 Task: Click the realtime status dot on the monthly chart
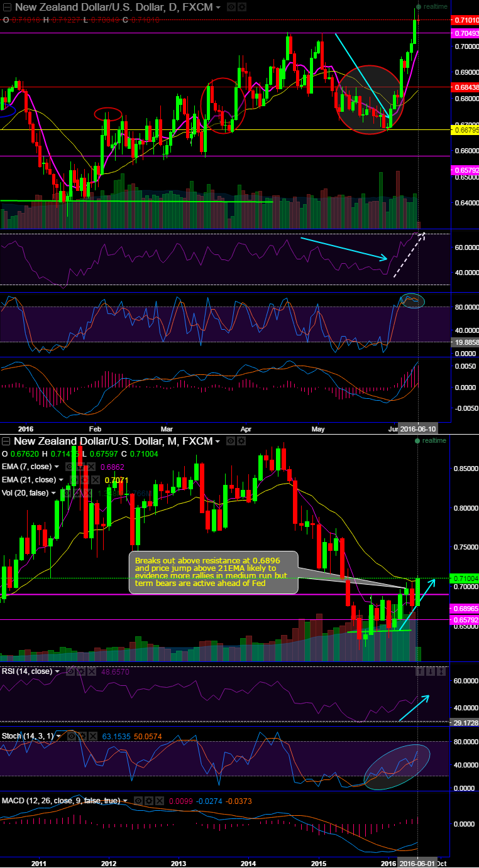417,441
